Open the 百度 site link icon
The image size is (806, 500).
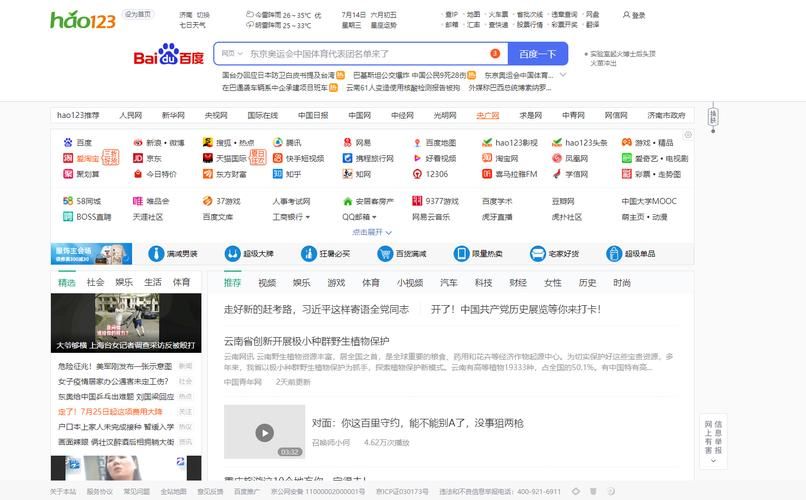point(68,142)
